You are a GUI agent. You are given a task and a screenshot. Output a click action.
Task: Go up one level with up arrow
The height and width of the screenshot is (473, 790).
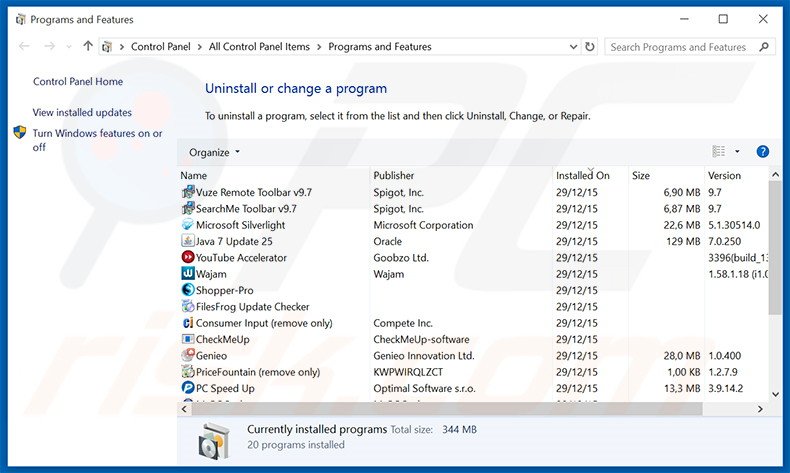coord(88,46)
